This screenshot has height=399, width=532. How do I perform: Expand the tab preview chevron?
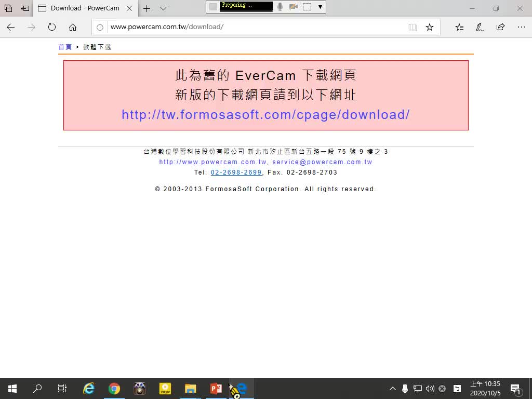(x=163, y=8)
